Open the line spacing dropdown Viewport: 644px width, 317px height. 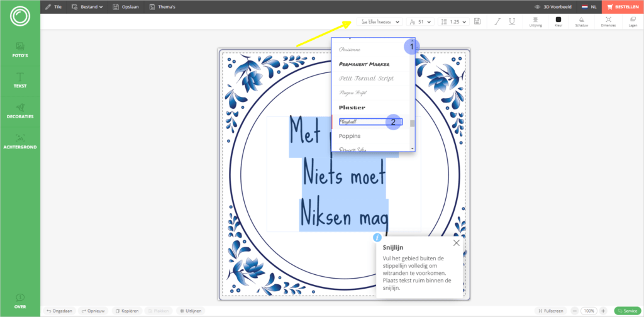(x=454, y=21)
